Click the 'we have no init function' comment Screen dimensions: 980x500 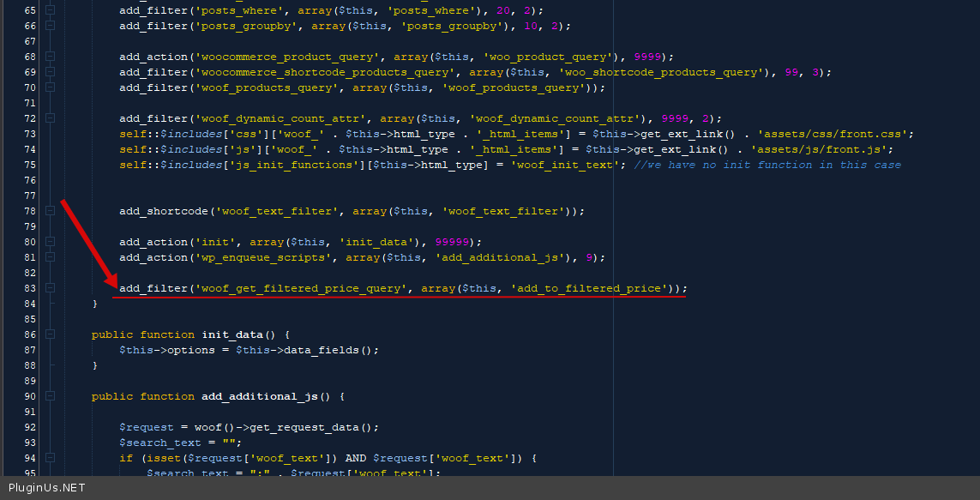point(767,165)
